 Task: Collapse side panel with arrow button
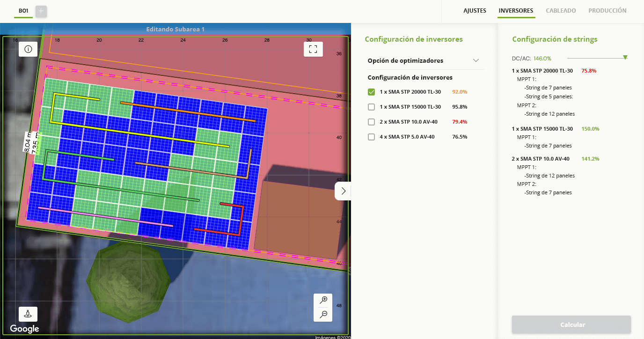[343, 191]
